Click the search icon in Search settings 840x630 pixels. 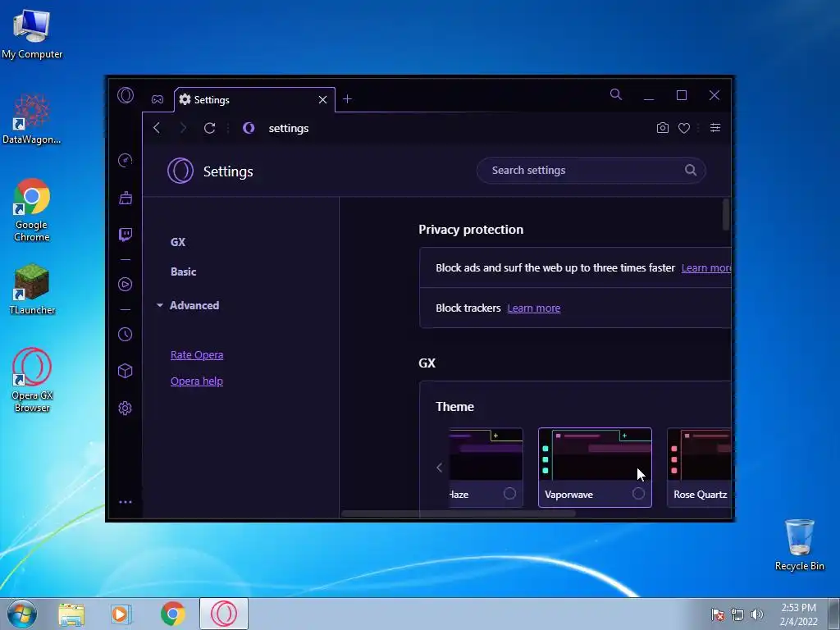click(x=691, y=170)
